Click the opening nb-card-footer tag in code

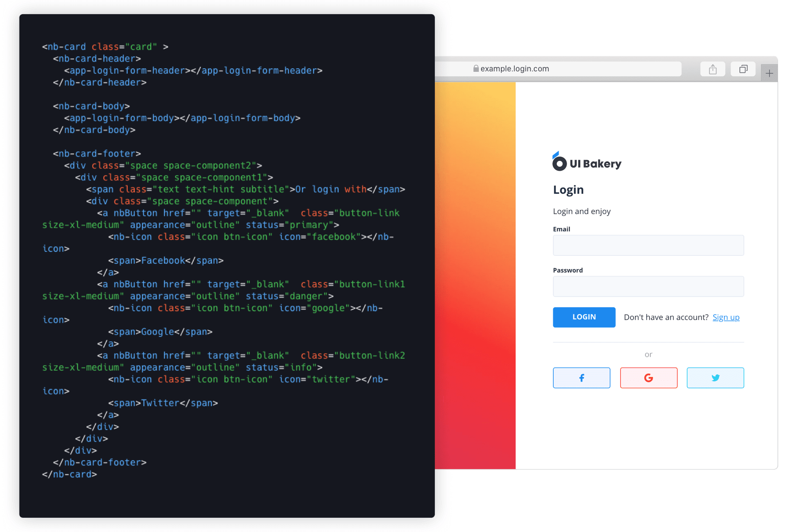97,154
